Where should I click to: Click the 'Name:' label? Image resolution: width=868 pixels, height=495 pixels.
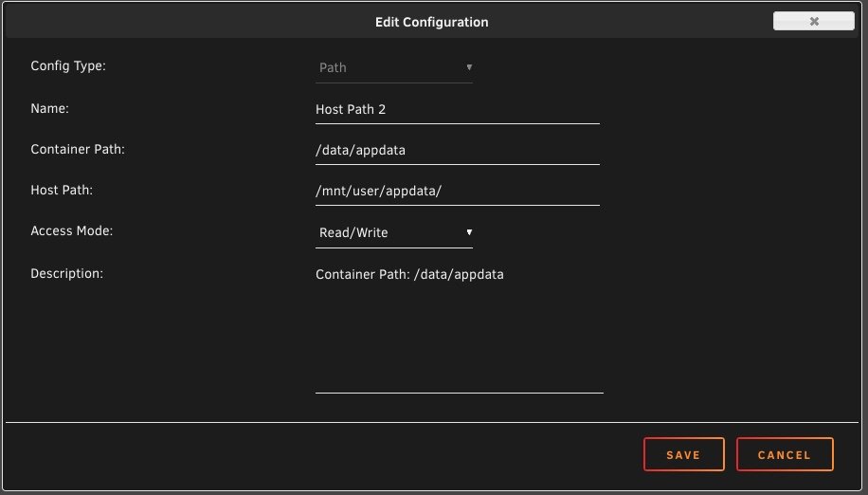50,108
